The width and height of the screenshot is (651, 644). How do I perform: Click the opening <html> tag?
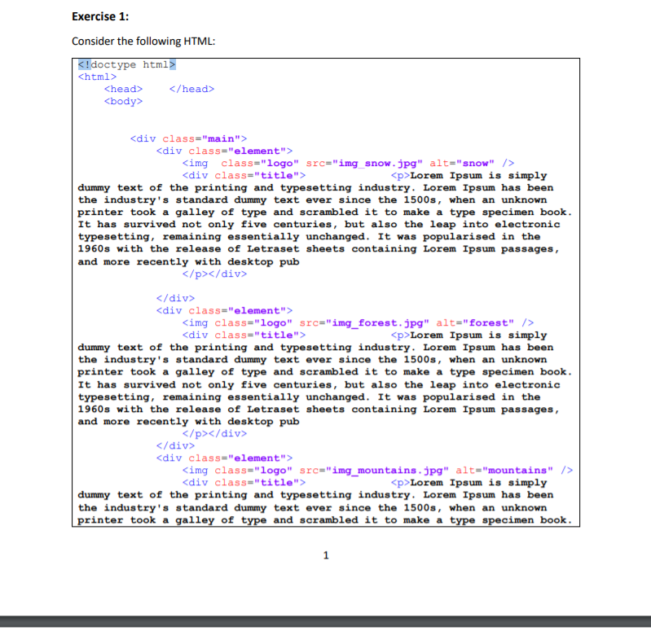pyautogui.click(x=97, y=77)
